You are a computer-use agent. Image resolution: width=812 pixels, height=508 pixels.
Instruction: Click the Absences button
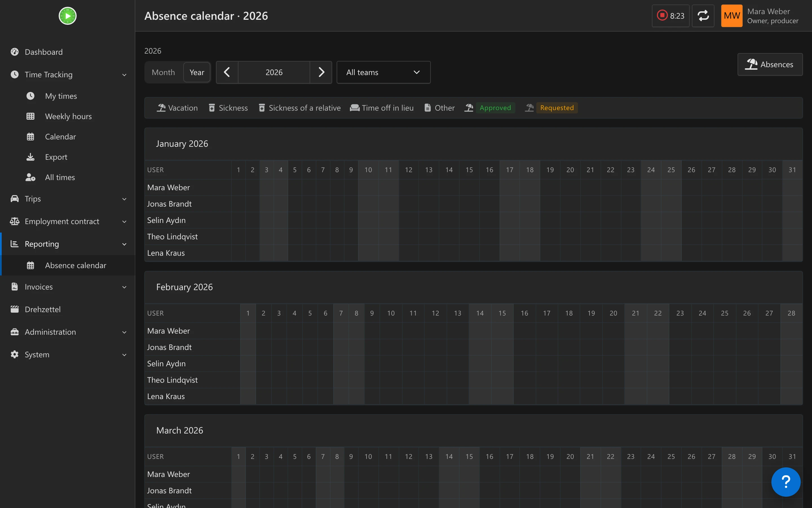click(x=770, y=64)
